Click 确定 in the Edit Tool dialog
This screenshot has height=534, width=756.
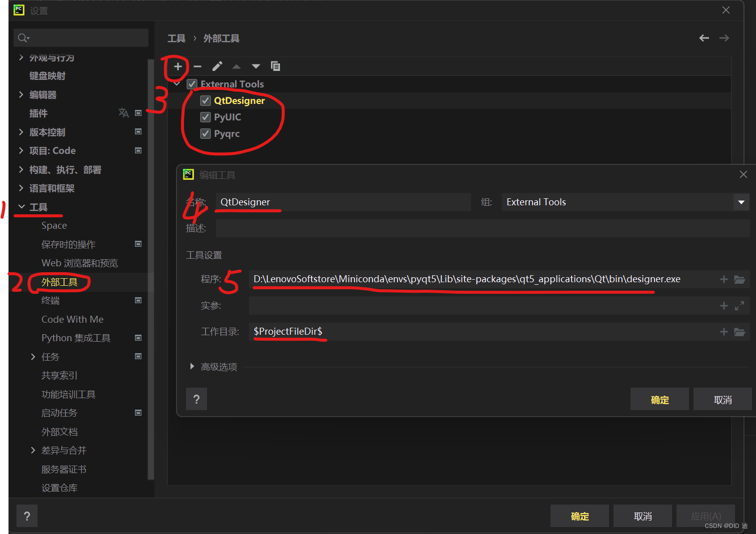click(x=659, y=399)
